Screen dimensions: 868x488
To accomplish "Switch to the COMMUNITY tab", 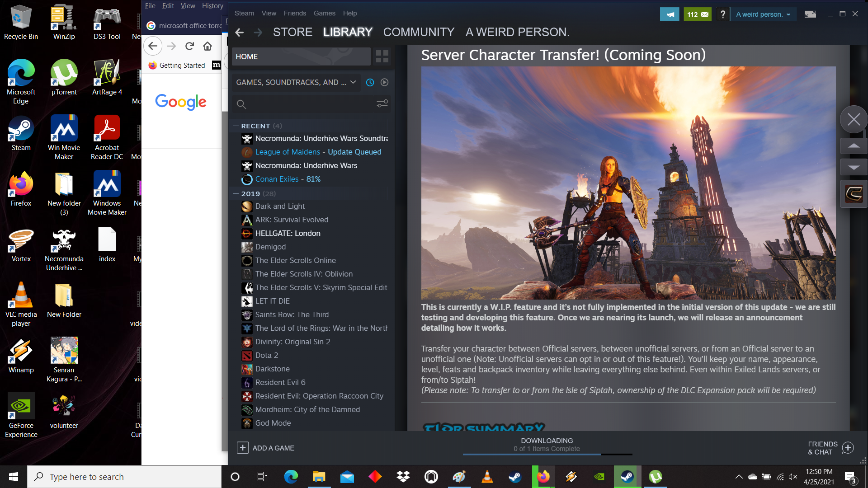I will click(419, 32).
